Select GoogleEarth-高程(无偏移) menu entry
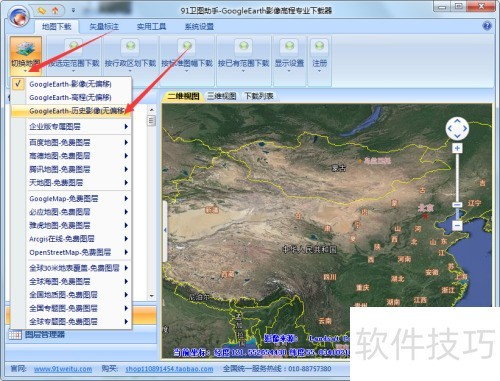This screenshot has height=381, width=500. pos(71,97)
